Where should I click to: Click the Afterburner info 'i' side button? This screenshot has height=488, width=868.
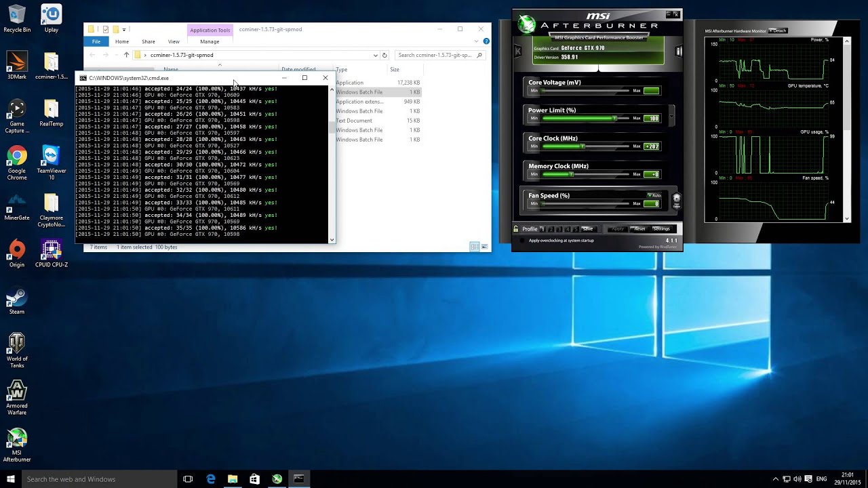(678, 51)
